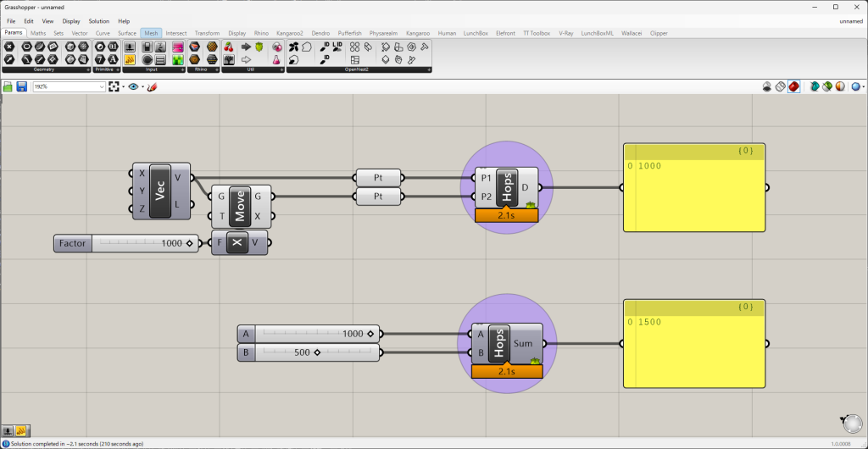Click the upper Pt parameter component
This screenshot has height=449, width=868.
pos(378,178)
